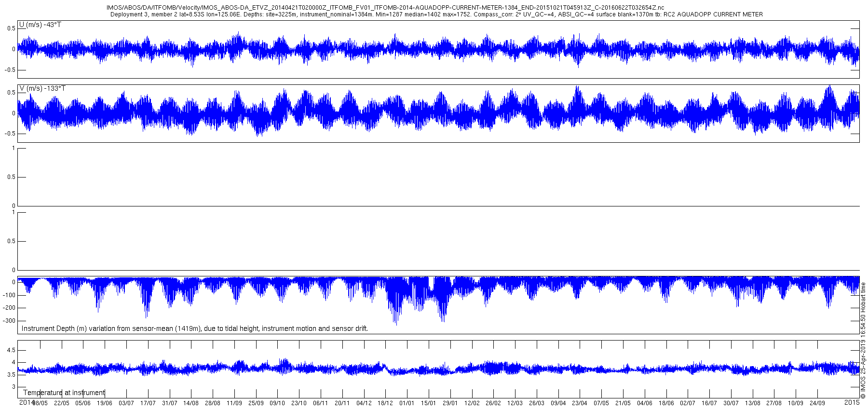The width and height of the screenshot is (868, 410).
Task: Click the '12/03' date tick label
Action: [515, 403]
